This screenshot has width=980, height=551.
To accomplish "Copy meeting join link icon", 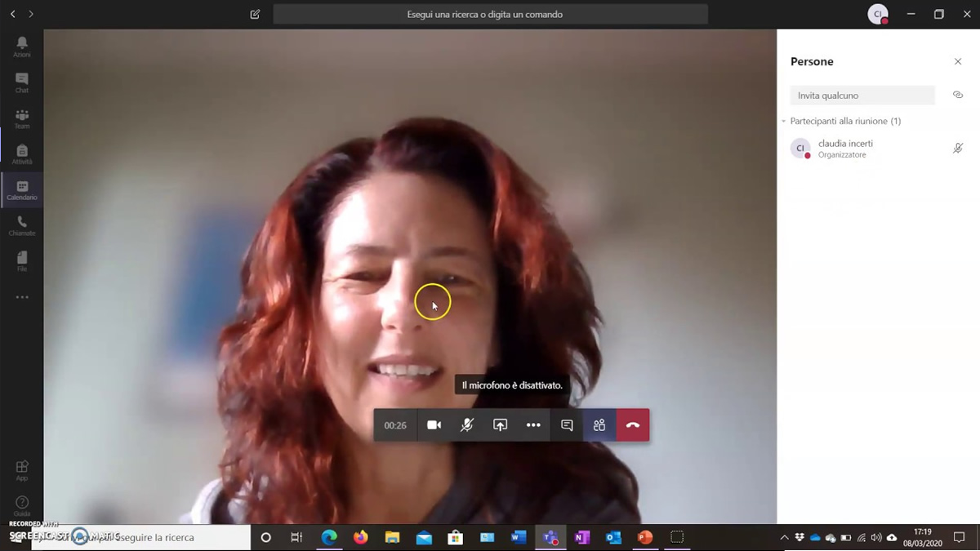I will pyautogui.click(x=958, y=96).
